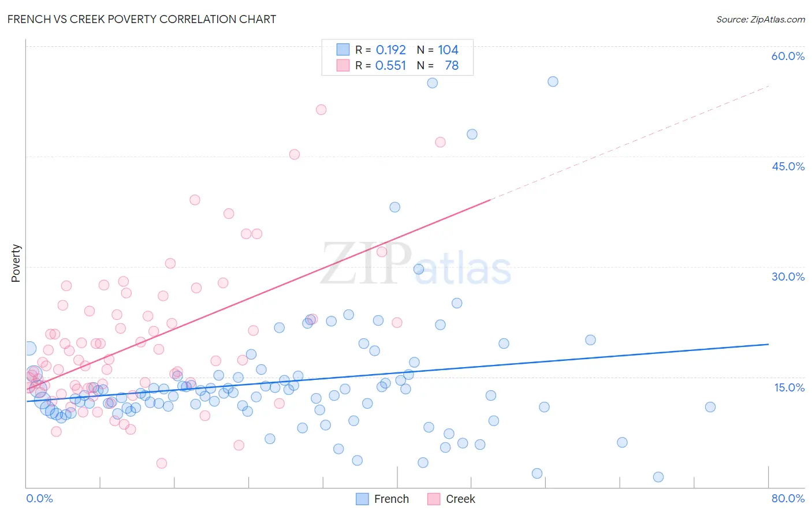Click the chart title French vs Creek Poverty

[141, 19]
